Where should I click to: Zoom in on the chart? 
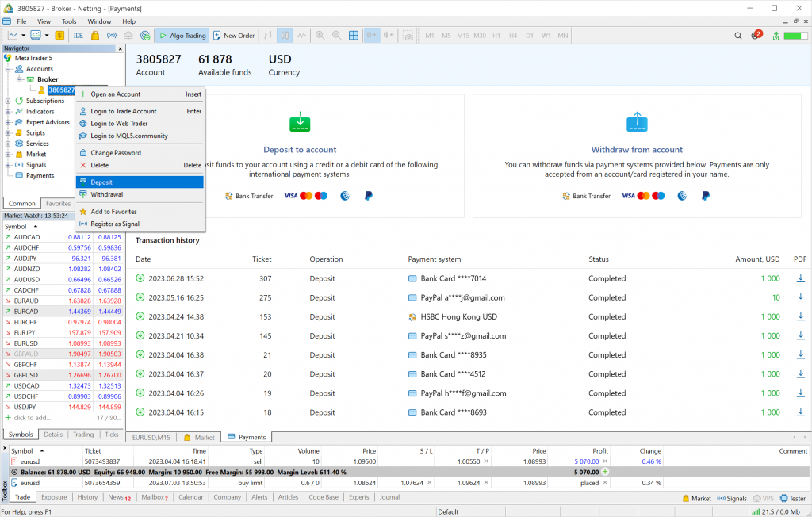[x=320, y=35]
